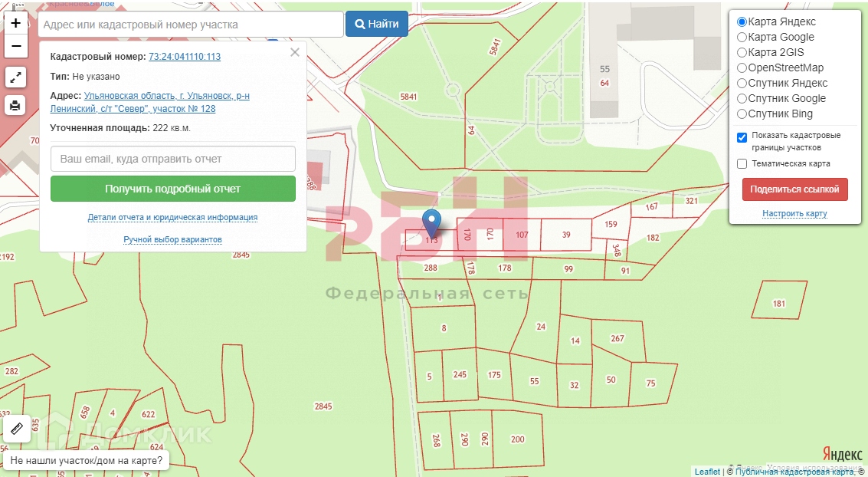Image resolution: width=868 pixels, height=477 pixels.
Task: Enable the Тематическая карта checkbox
Action: [x=742, y=163]
